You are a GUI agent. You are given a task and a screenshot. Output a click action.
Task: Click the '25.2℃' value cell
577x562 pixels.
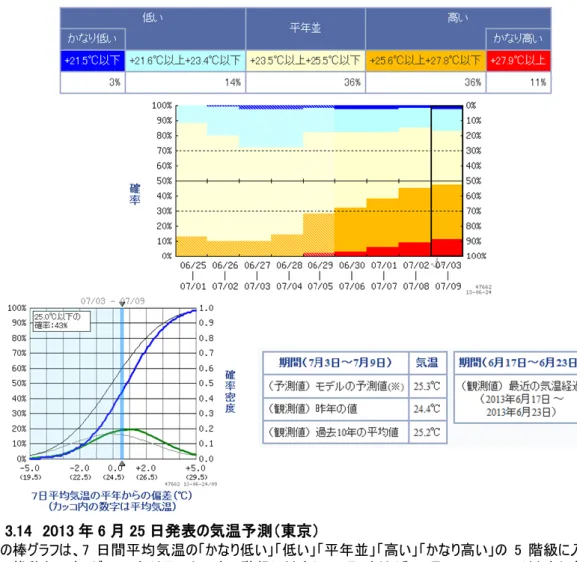tap(427, 432)
